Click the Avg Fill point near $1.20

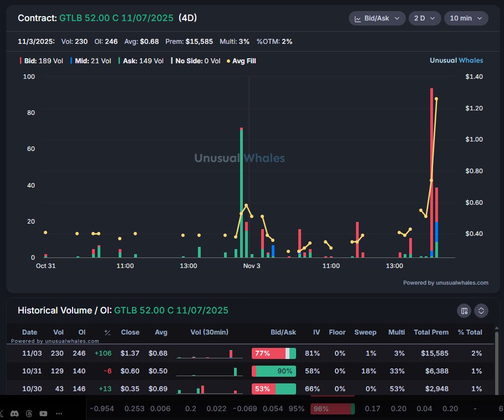click(x=436, y=99)
